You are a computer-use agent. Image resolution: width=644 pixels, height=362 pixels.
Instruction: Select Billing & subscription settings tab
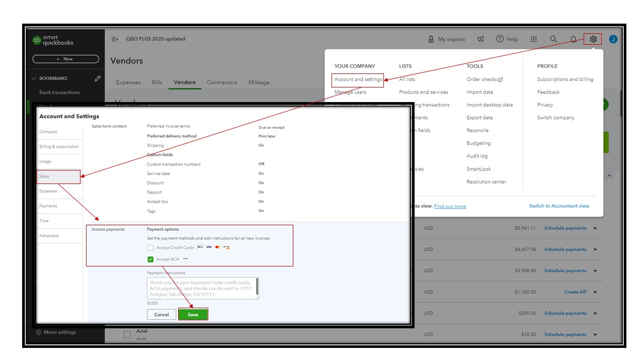pos(59,147)
